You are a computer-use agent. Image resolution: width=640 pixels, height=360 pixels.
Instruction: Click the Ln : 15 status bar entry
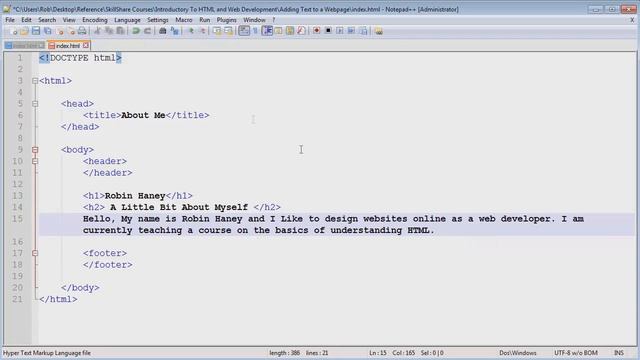click(x=378, y=353)
